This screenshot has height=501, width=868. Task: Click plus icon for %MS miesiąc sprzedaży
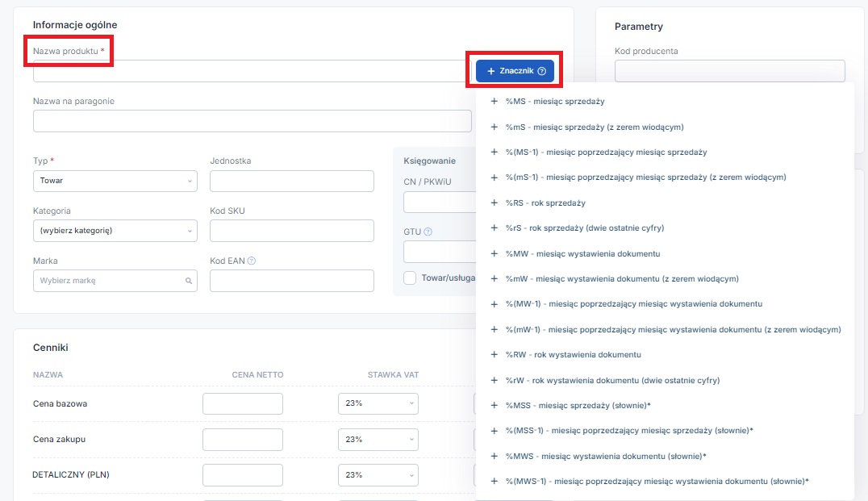coord(494,102)
